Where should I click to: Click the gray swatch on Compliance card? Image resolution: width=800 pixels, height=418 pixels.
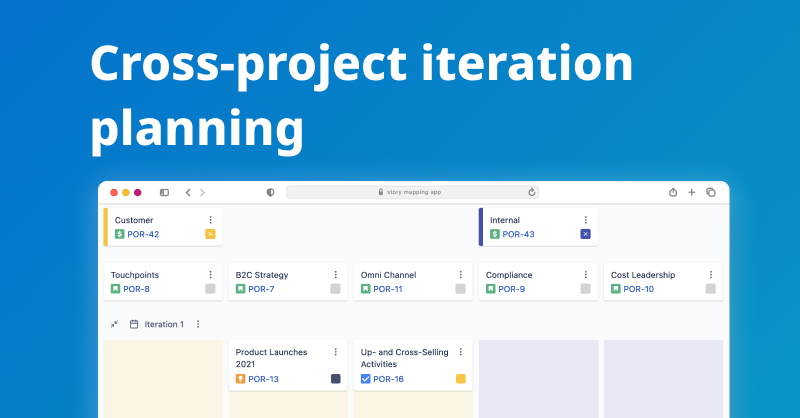tap(586, 289)
